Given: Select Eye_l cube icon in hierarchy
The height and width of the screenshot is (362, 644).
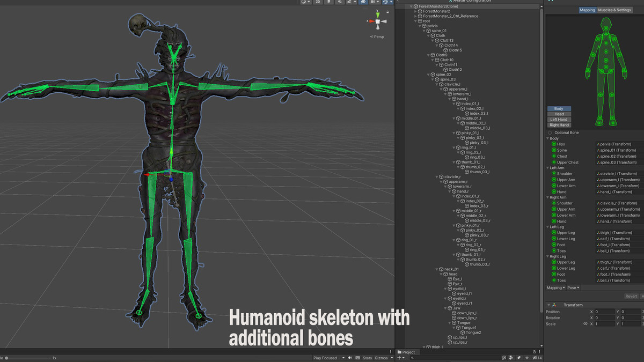Looking at the screenshot, I should click(450, 279).
